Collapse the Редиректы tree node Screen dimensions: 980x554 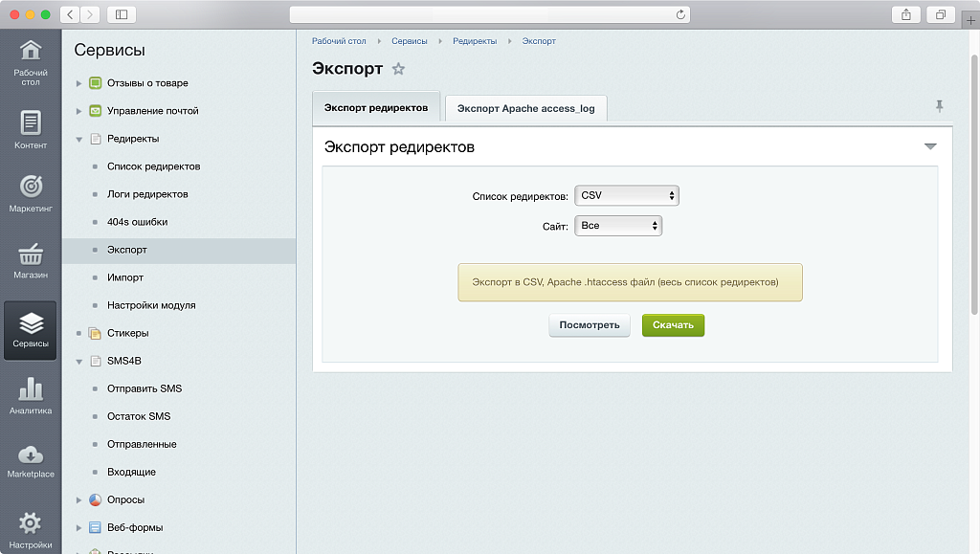click(x=79, y=139)
